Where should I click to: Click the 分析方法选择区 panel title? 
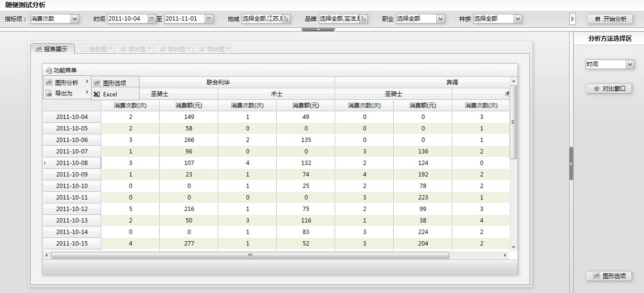tap(609, 39)
